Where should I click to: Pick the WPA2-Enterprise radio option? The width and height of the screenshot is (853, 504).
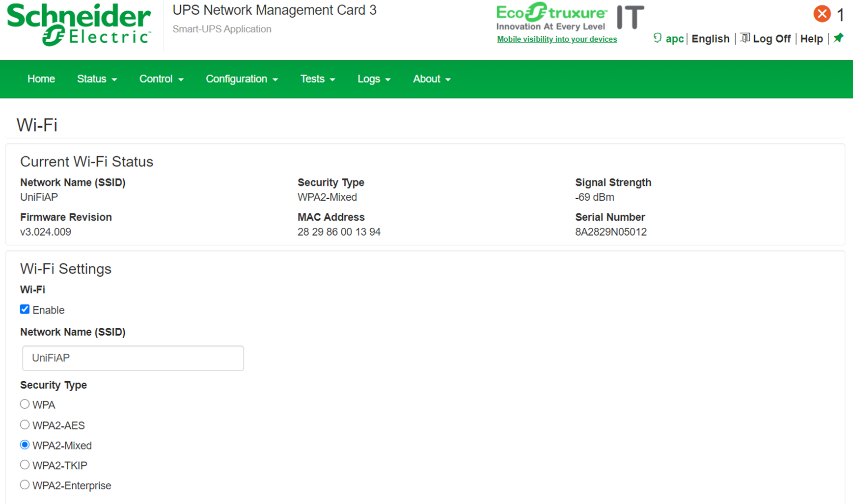coord(25,485)
